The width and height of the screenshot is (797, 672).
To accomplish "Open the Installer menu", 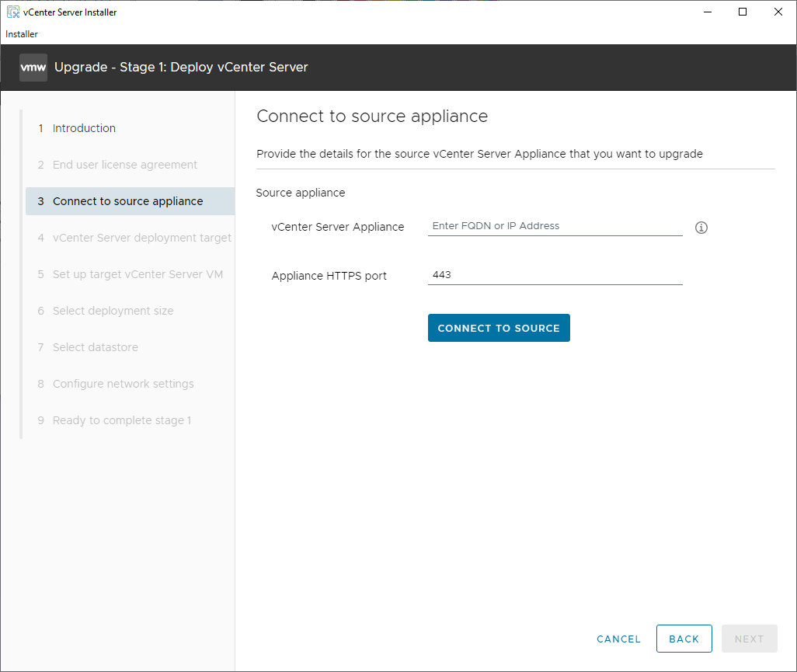I will pyautogui.click(x=22, y=34).
